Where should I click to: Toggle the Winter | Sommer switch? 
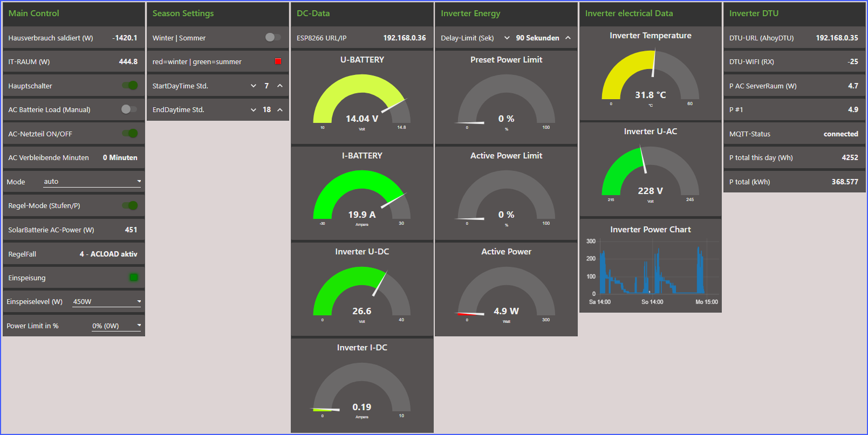pyautogui.click(x=273, y=38)
